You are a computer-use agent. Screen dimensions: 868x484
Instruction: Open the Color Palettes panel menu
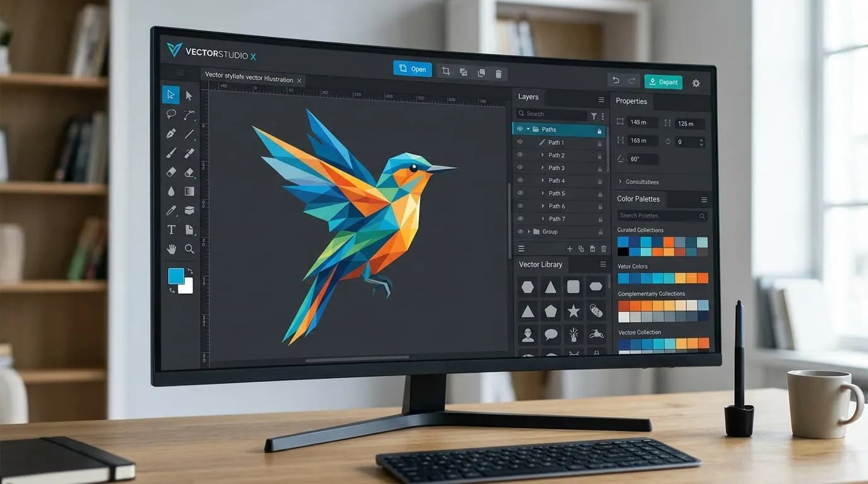pyautogui.click(x=704, y=200)
